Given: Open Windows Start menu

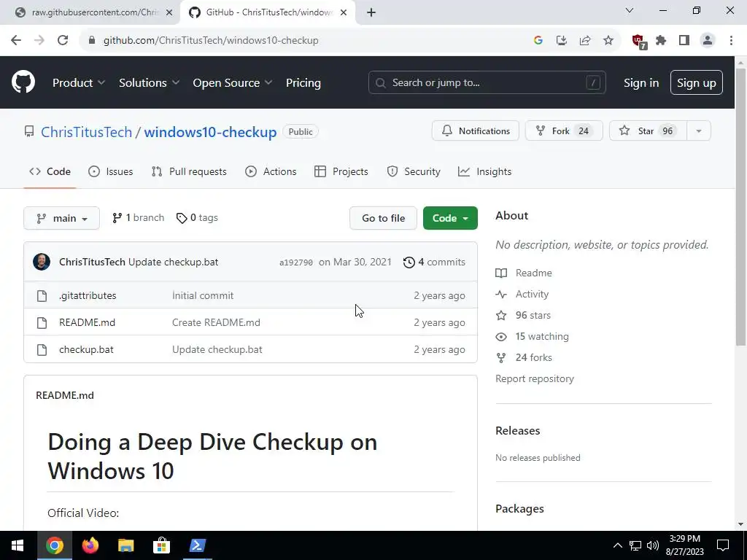Looking at the screenshot, I should pos(18,545).
